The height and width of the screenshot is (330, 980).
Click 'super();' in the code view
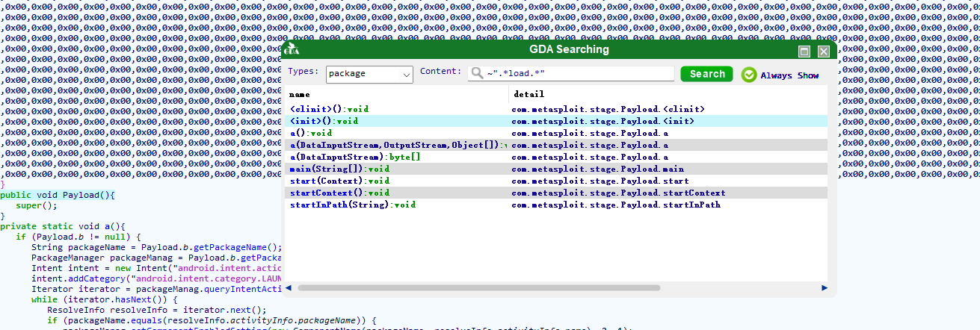click(x=36, y=205)
